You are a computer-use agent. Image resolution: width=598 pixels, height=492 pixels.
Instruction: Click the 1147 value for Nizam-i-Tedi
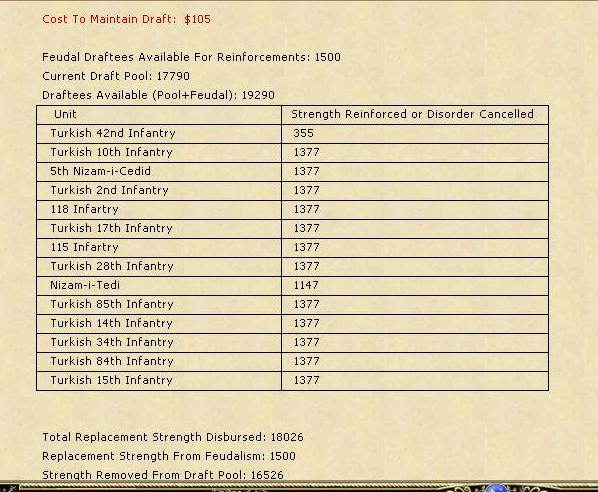point(306,285)
